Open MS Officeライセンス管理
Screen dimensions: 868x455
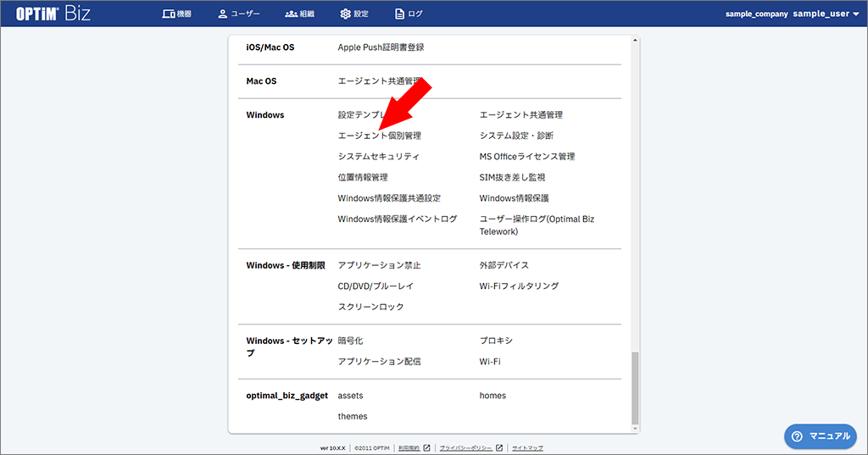527,157
